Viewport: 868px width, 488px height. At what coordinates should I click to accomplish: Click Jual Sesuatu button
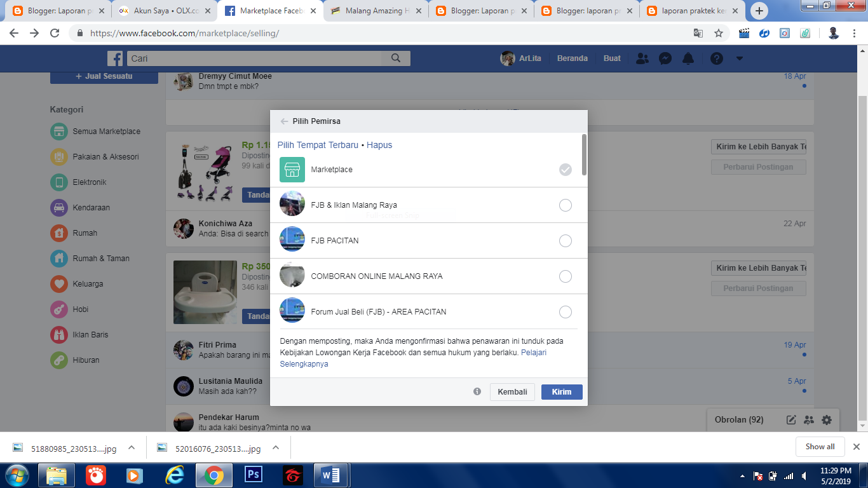point(104,76)
